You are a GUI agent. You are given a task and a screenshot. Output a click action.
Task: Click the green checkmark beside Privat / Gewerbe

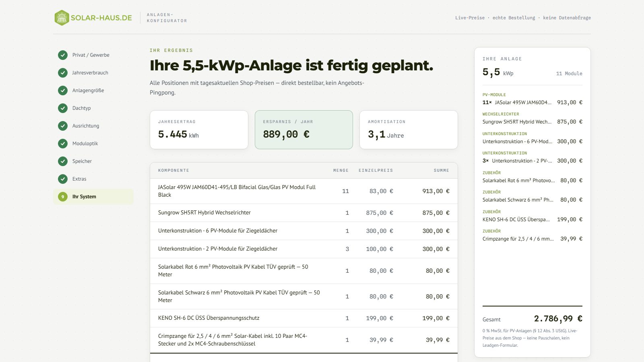[63, 55]
